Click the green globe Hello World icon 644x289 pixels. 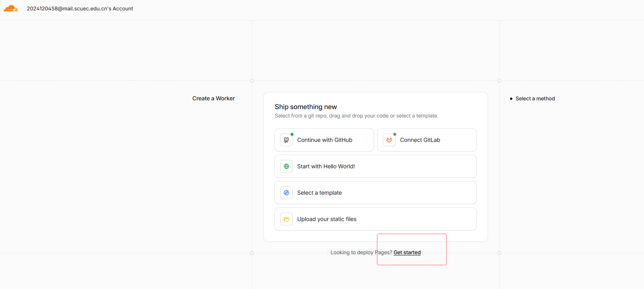286,166
